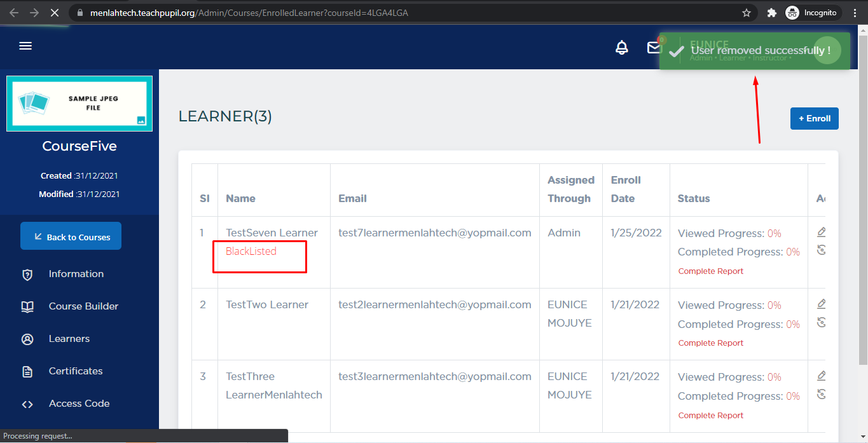The height and width of the screenshot is (443, 868).
Task: Open the hamburger menu icon
Action: [x=25, y=46]
